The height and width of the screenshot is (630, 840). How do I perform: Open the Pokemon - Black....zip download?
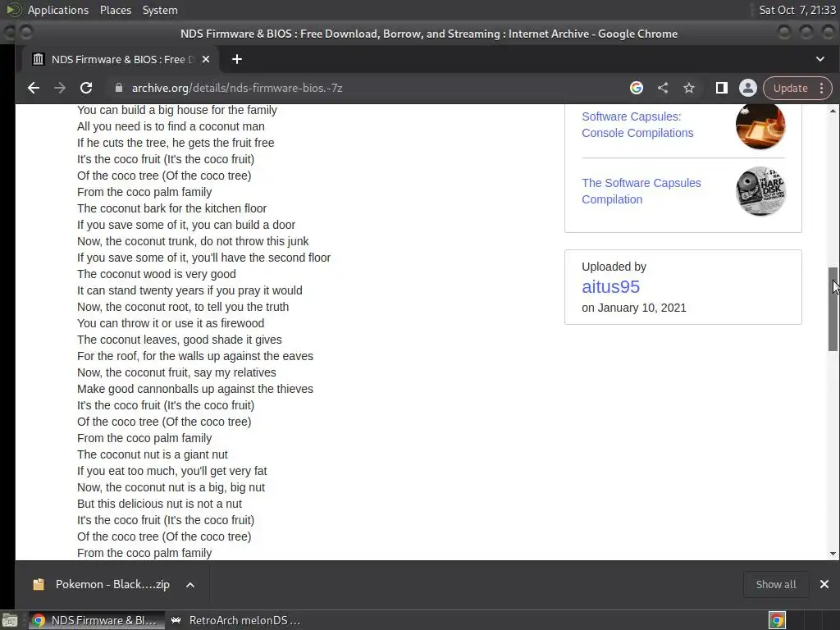coord(102,584)
